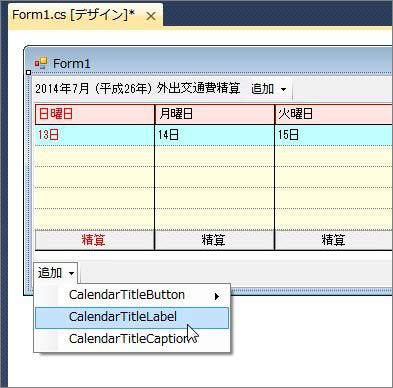This screenshot has width=393, height=388.
Task: Click the 14日 date cell
Action: point(215,135)
